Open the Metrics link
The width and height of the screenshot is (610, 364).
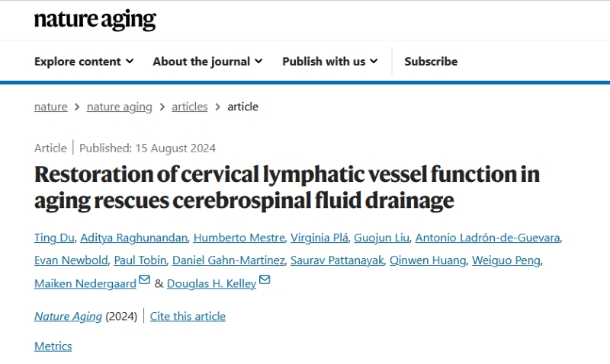[53, 346]
